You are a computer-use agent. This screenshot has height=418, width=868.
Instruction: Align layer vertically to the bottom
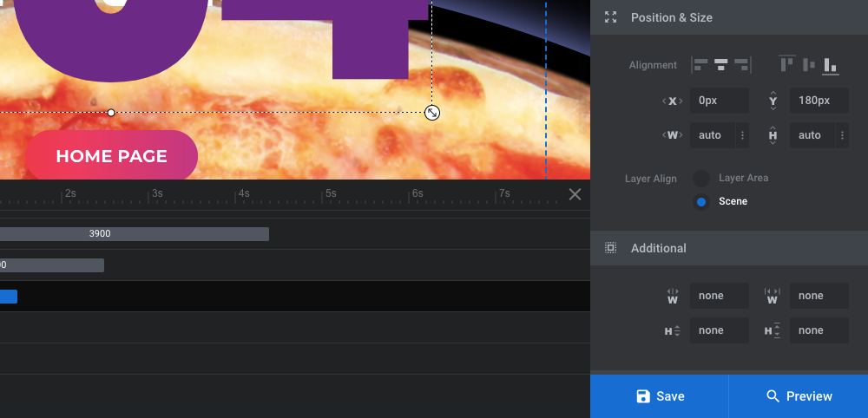(830, 65)
